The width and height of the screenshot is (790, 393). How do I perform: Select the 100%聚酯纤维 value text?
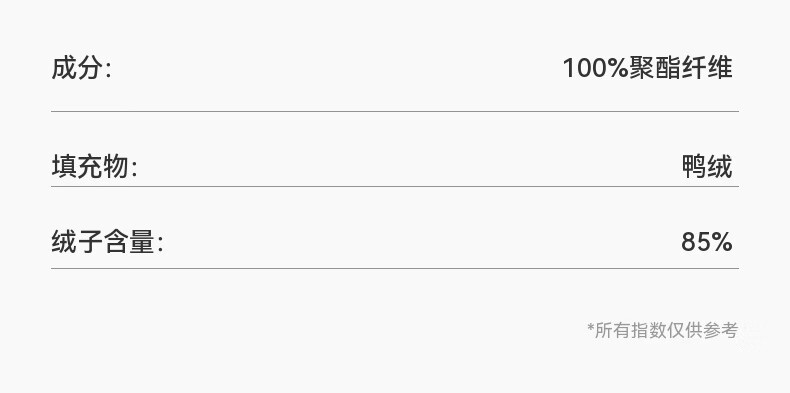coord(647,68)
